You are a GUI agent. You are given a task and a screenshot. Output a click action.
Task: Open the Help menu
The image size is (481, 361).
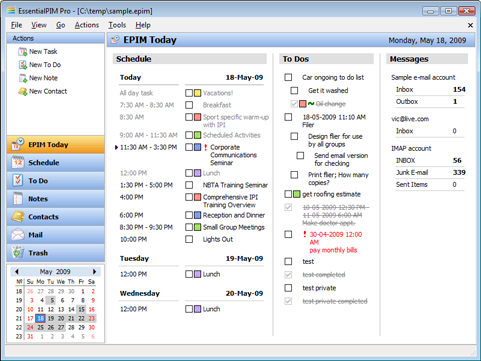(143, 25)
